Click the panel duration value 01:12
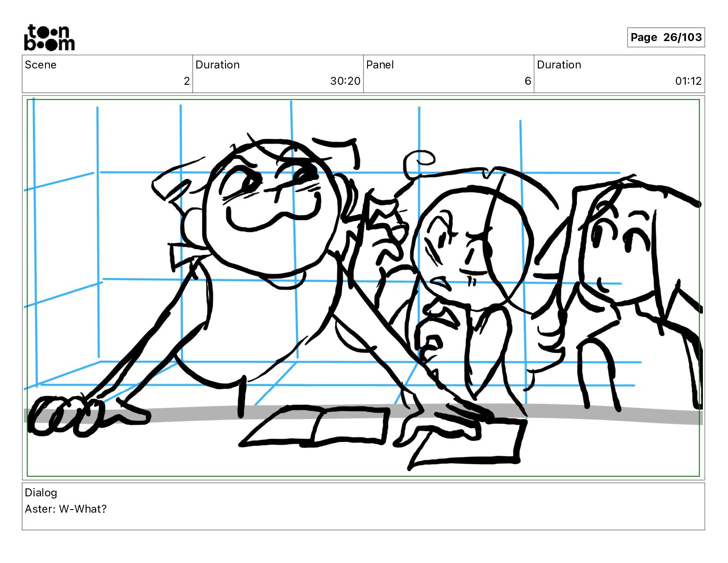Image resolution: width=728 pixels, height=563 pixels. (688, 81)
